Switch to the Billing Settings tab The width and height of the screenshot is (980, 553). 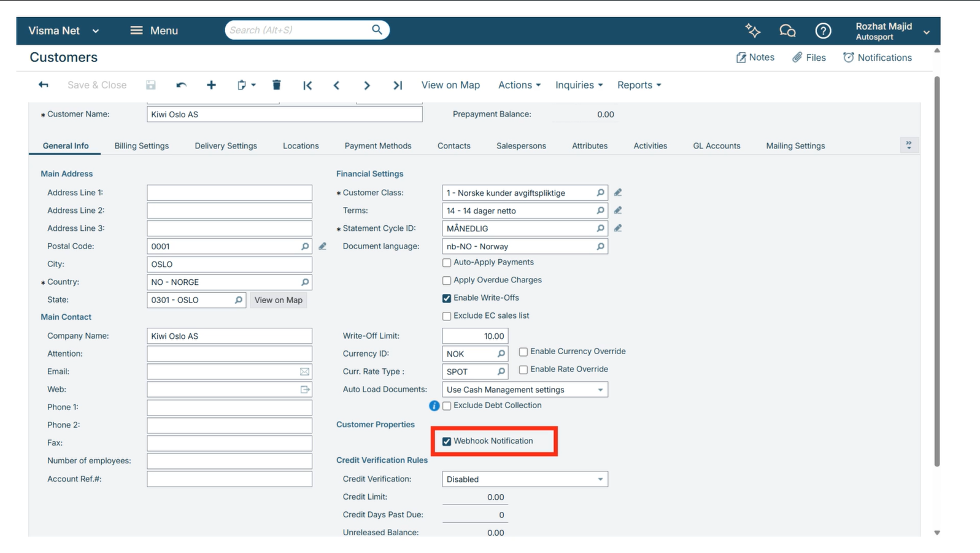(141, 146)
